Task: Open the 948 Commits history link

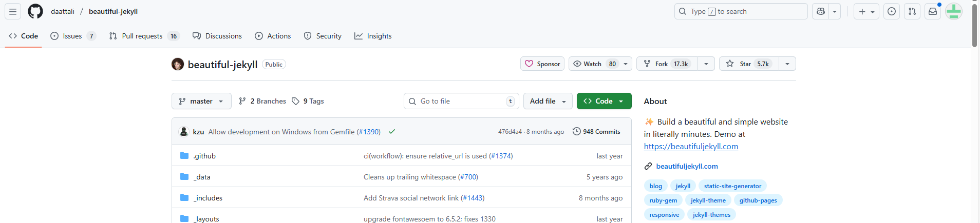Action: click(596, 132)
